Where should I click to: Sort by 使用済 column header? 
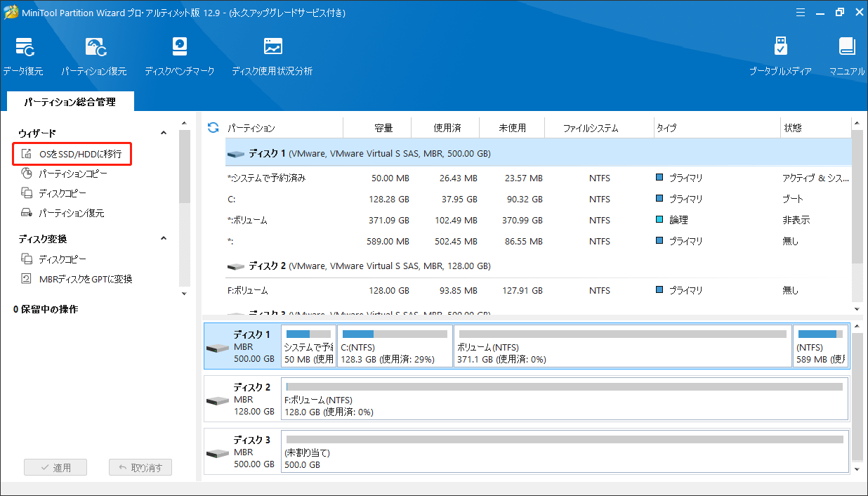click(x=446, y=128)
